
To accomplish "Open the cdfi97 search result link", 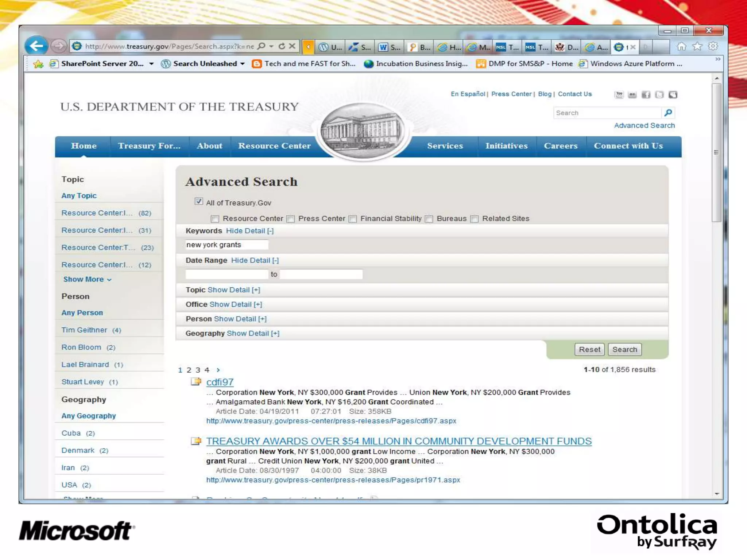I will (x=220, y=382).
